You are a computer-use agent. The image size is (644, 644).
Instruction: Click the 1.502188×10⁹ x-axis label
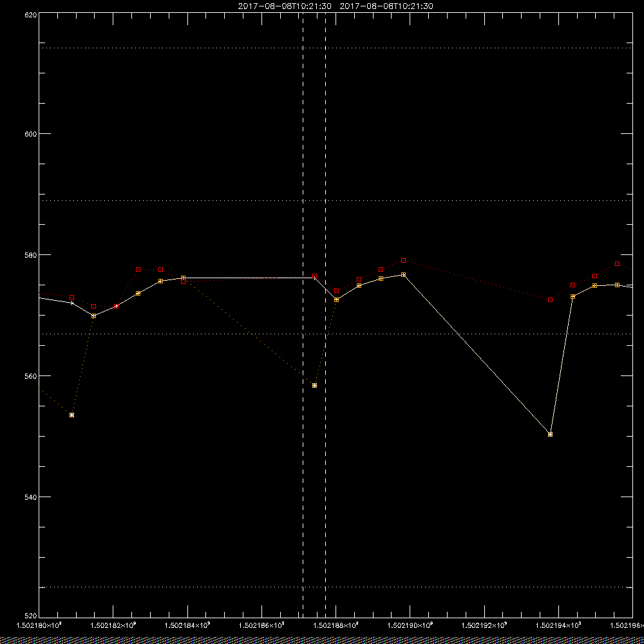(x=336, y=625)
